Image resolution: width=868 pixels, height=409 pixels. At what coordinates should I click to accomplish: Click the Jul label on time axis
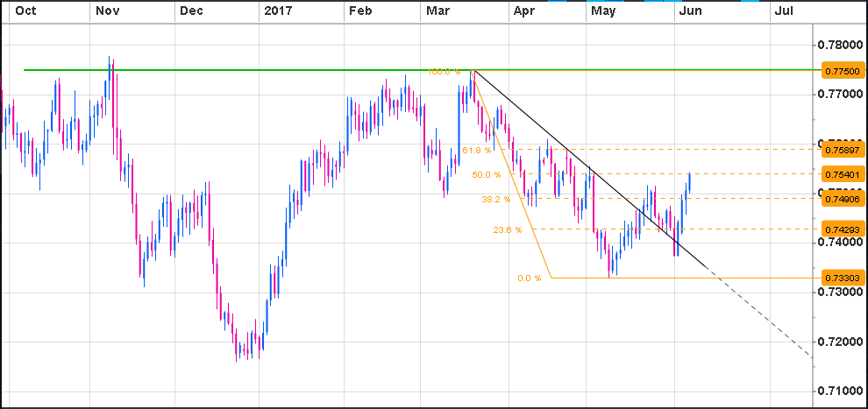pos(785,11)
